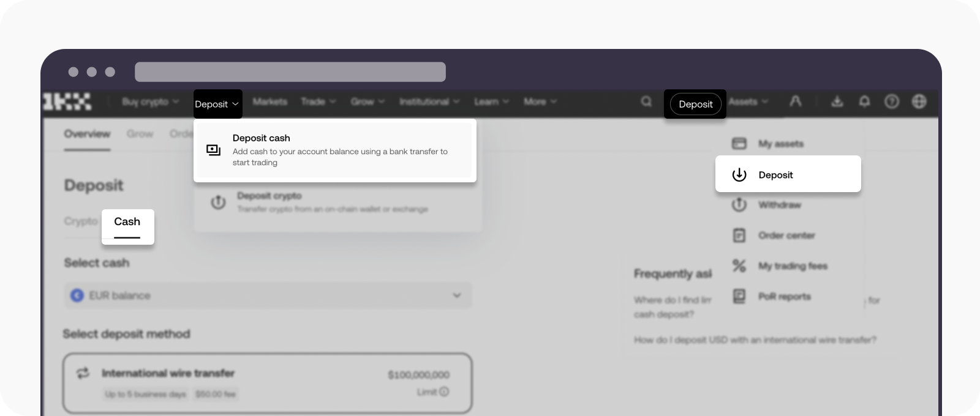The height and width of the screenshot is (416, 980).
Task: Open the Grow sub-tab under the header
Action: pos(140,134)
